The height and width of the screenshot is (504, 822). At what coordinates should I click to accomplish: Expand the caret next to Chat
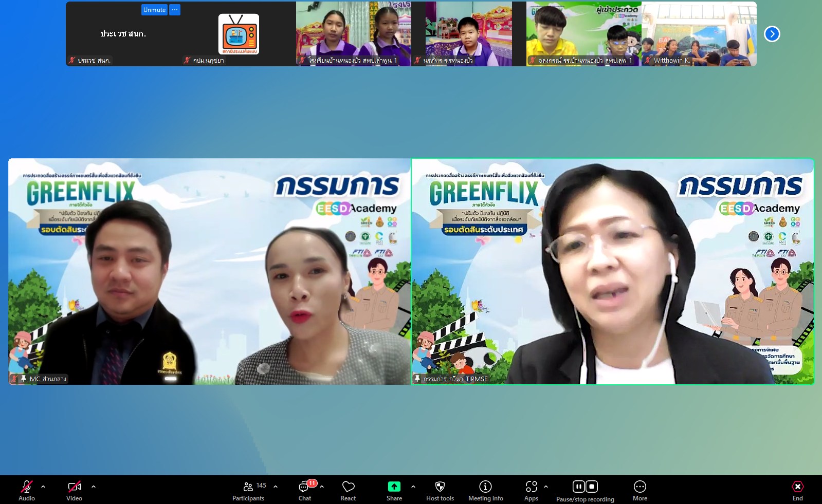pyautogui.click(x=322, y=486)
